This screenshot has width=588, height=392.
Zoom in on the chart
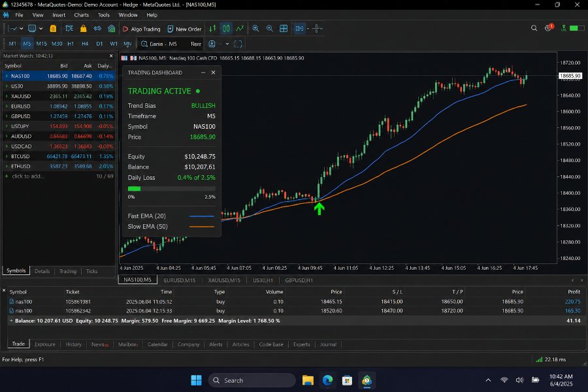pyautogui.click(x=255, y=29)
